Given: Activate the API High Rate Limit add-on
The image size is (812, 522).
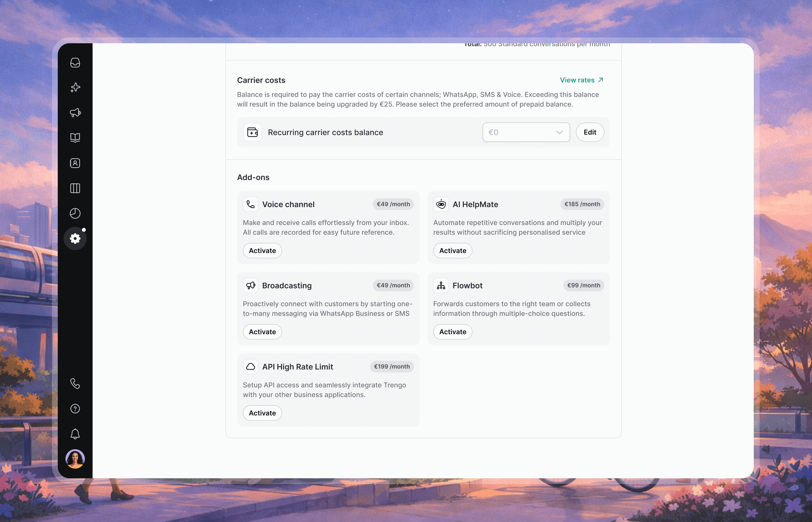Looking at the screenshot, I should tap(262, 413).
